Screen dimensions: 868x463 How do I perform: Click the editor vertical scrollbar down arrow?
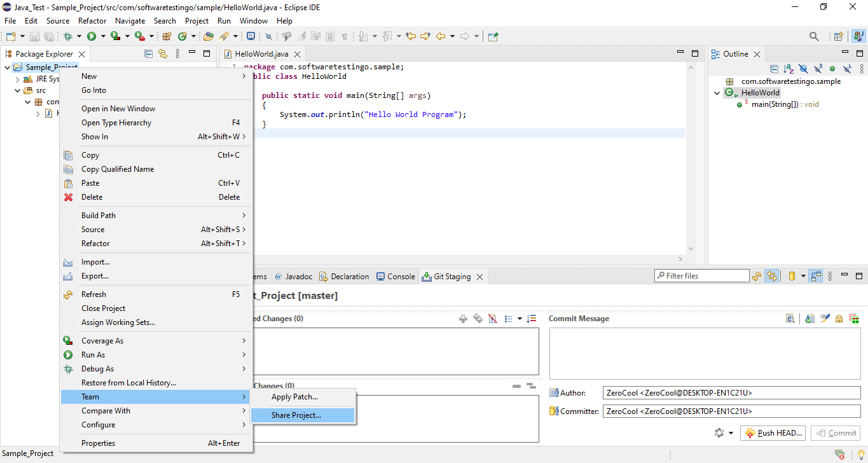691,248
